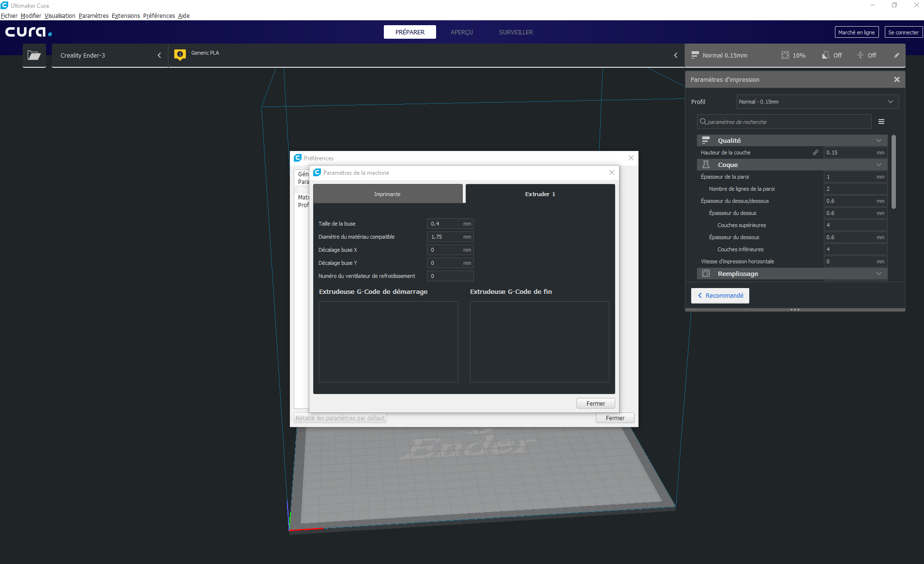924x564 pixels.
Task: Collapse the Qualité section
Action: coord(879,140)
